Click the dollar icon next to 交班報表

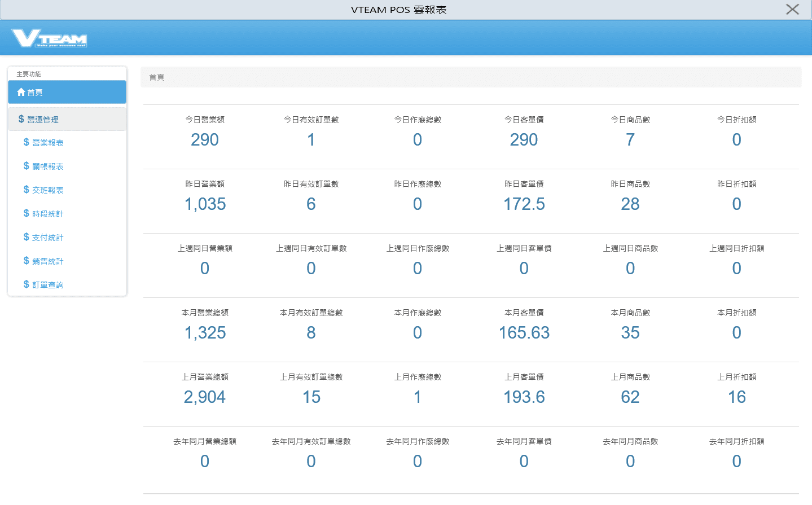tap(26, 190)
